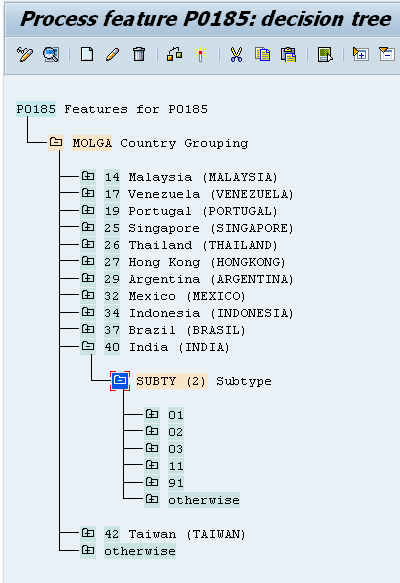Click the Cut scissors icon
Screen dimensions: 400x583
(236, 54)
